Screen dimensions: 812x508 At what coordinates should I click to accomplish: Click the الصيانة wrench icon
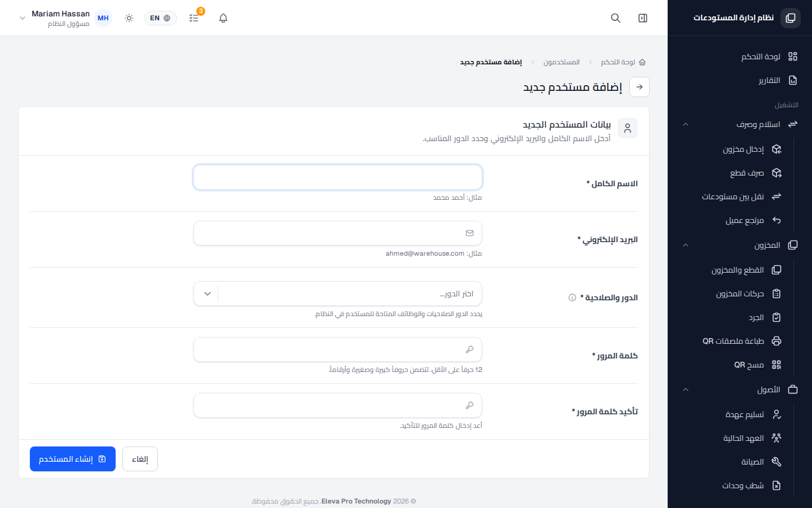pos(776,462)
